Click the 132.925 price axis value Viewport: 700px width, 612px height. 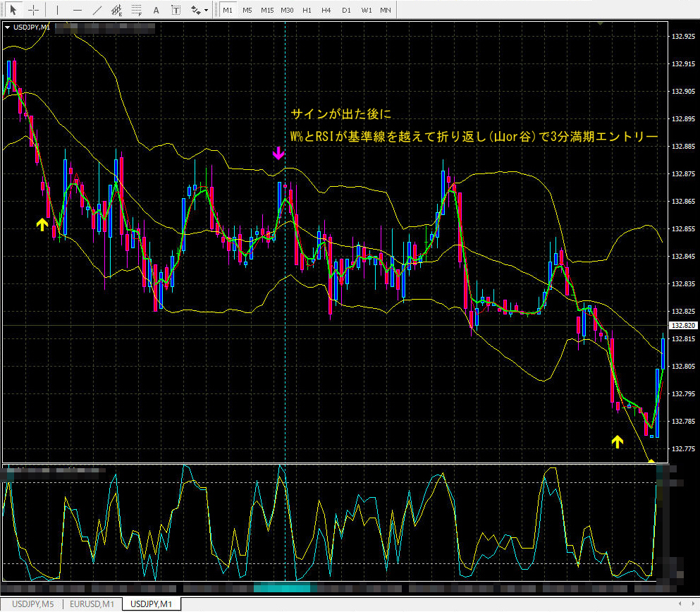click(684, 36)
